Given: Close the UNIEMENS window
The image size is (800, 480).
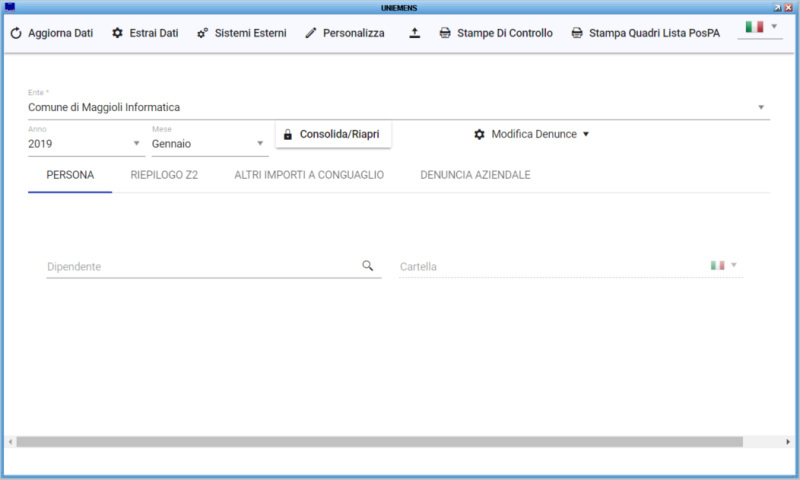Looking at the screenshot, I should point(788,8).
